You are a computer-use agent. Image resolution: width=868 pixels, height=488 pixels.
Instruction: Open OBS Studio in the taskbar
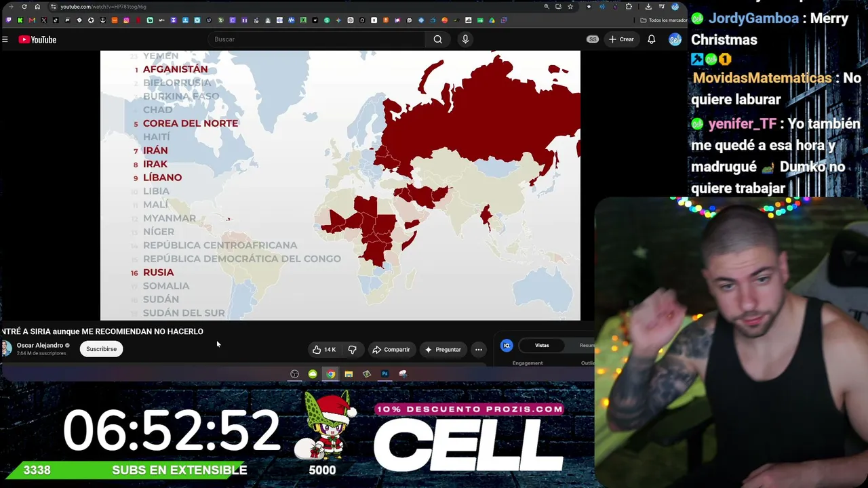click(294, 374)
